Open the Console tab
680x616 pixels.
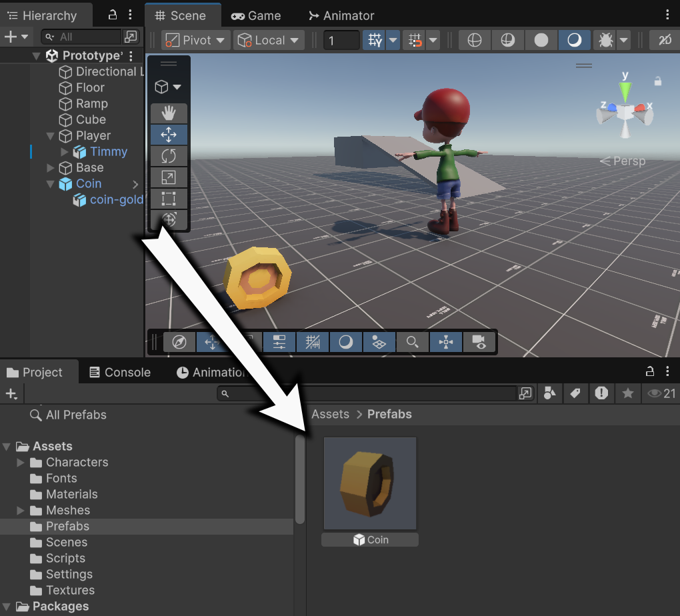point(120,372)
